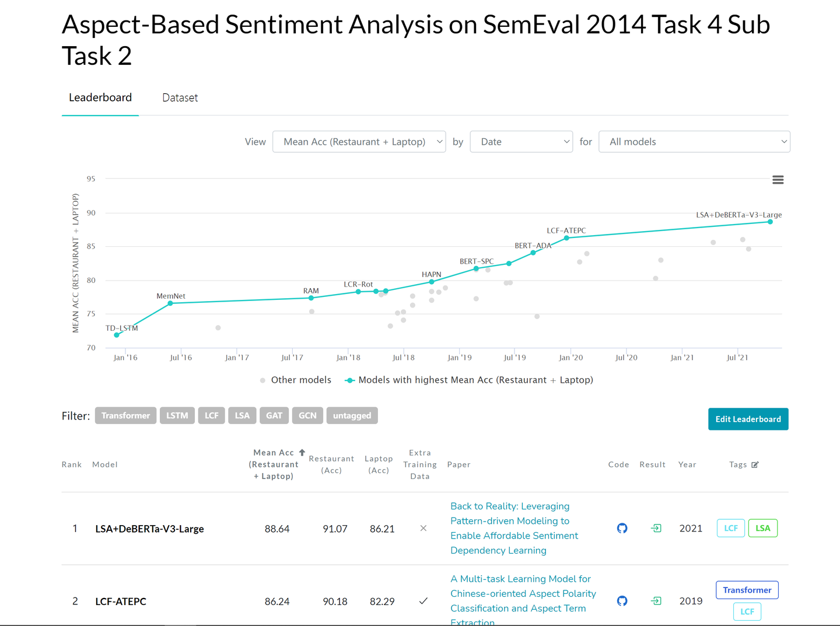Toggle the Transformer filter tag

[x=125, y=415]
